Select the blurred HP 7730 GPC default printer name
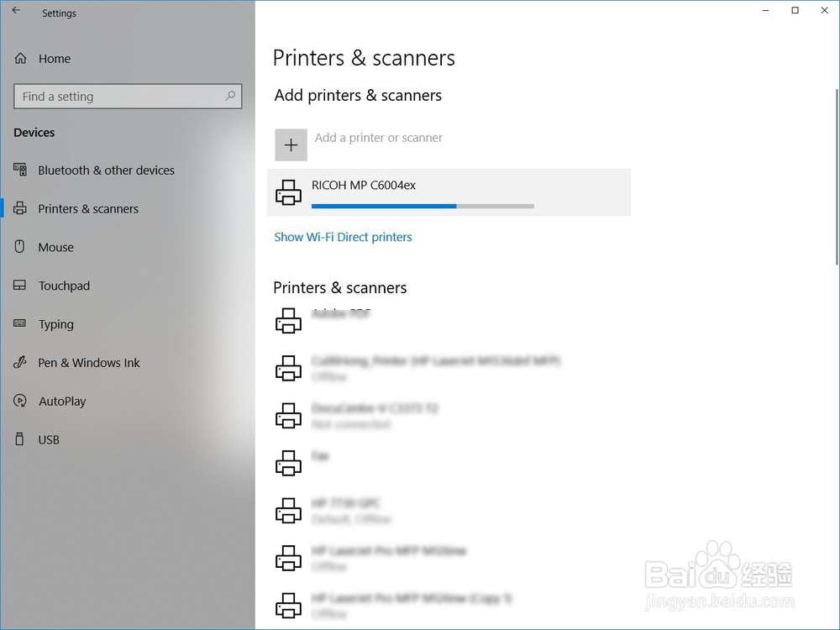Screen dimensions: 840x630 coord(345,503)
